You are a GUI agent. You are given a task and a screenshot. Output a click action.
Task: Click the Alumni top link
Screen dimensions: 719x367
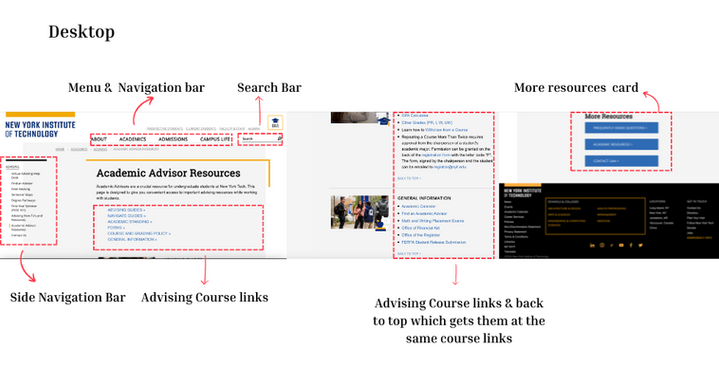pyautogui.click(x=254, y=129)
